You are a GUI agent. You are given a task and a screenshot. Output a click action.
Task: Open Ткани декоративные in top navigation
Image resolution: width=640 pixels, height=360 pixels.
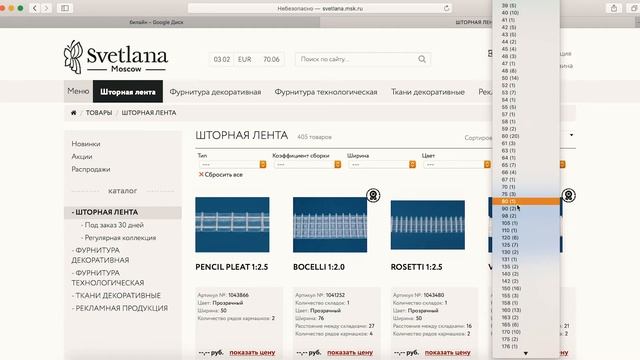point(428,92)
